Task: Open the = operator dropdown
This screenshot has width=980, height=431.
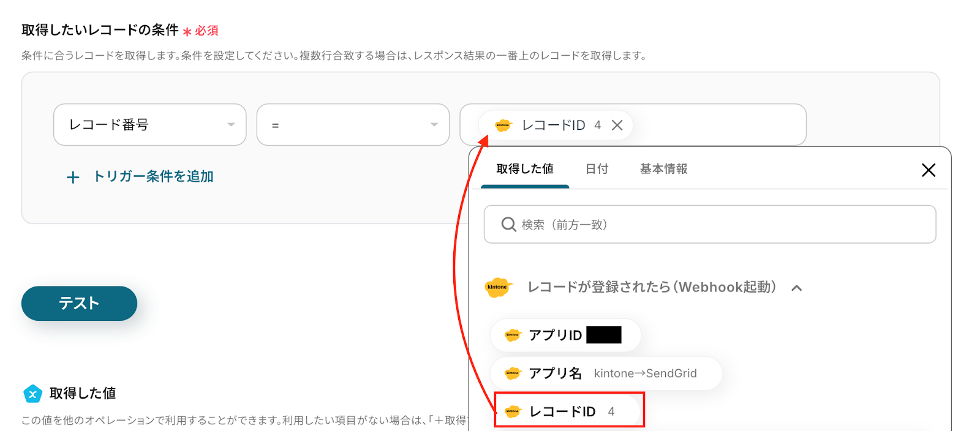Action: click(353, 125)
